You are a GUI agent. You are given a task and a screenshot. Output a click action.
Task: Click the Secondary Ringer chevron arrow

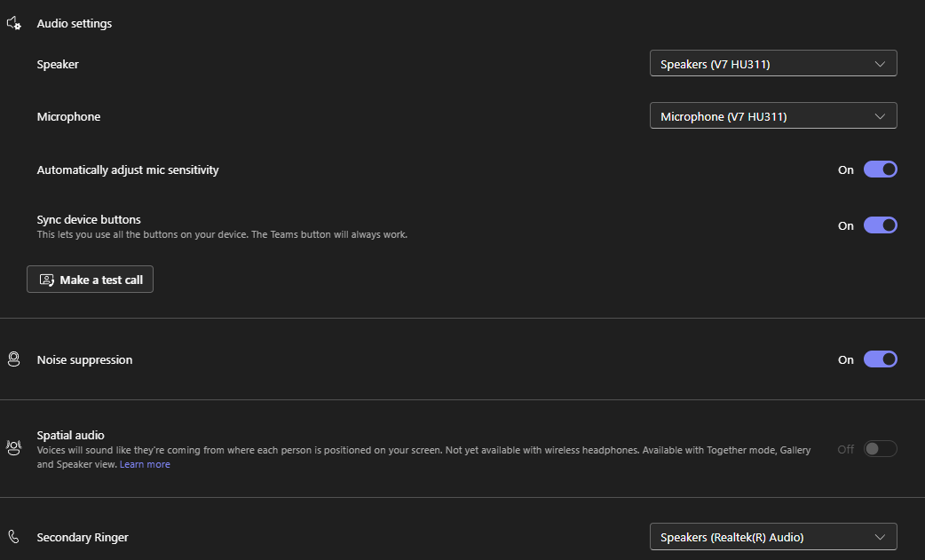tap(880, 537)
